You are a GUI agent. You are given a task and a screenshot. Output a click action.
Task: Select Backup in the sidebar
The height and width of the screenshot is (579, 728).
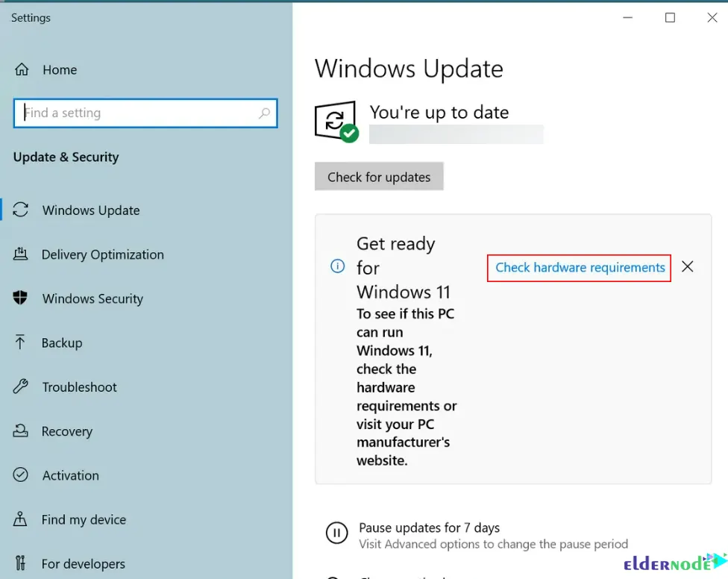[x=62, y=342]
